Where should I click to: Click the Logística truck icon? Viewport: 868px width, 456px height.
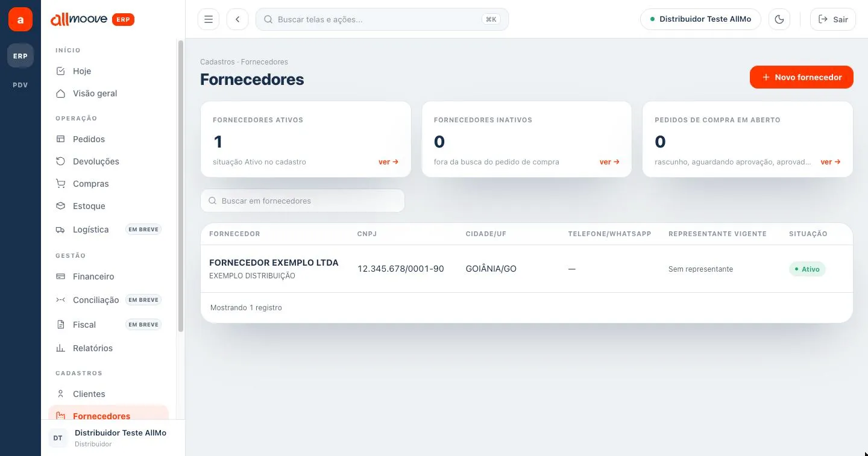tap(60, 230)
